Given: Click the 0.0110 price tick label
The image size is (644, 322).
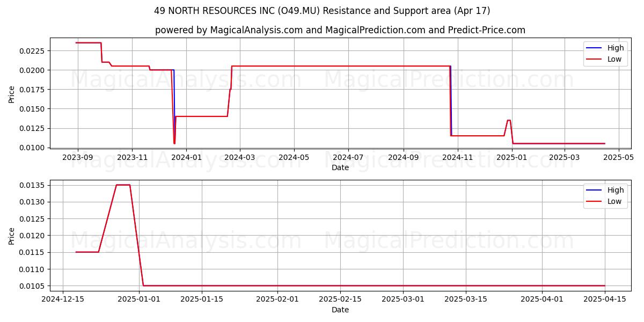Looking at the screenshot, I should (33, 269).
